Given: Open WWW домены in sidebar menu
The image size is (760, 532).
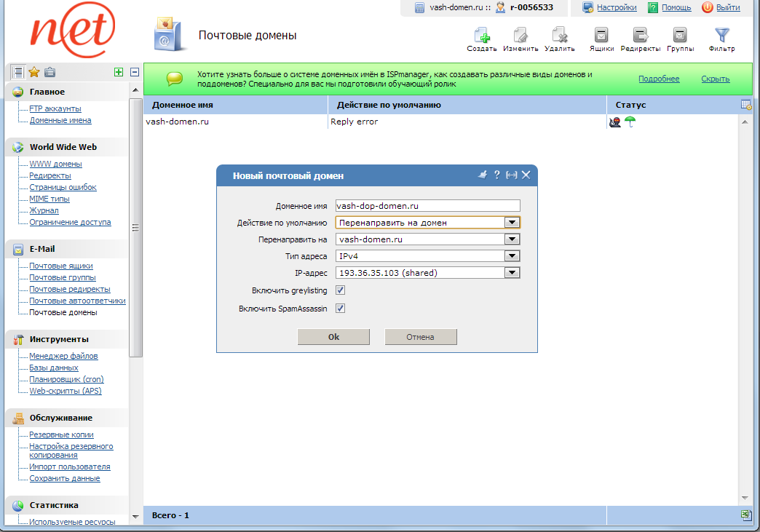Looking at the screenshot, I should tap(55, 164).
